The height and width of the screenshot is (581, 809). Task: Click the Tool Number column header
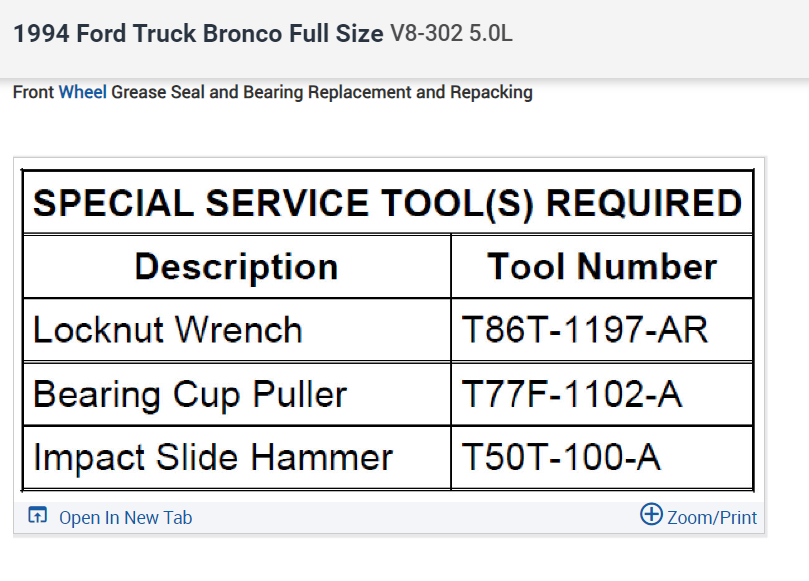click(x=602, y=267)
